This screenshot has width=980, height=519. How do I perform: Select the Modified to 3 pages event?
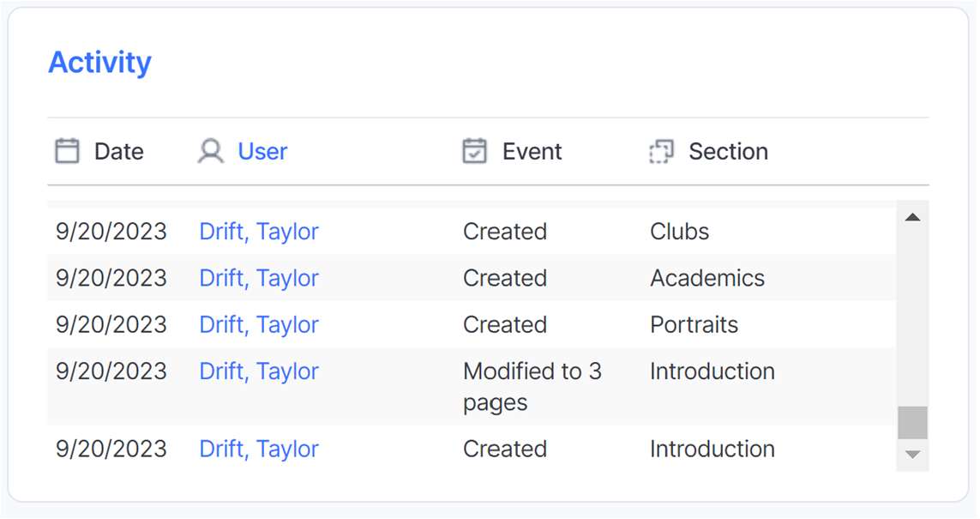click(x=532, y=387)
